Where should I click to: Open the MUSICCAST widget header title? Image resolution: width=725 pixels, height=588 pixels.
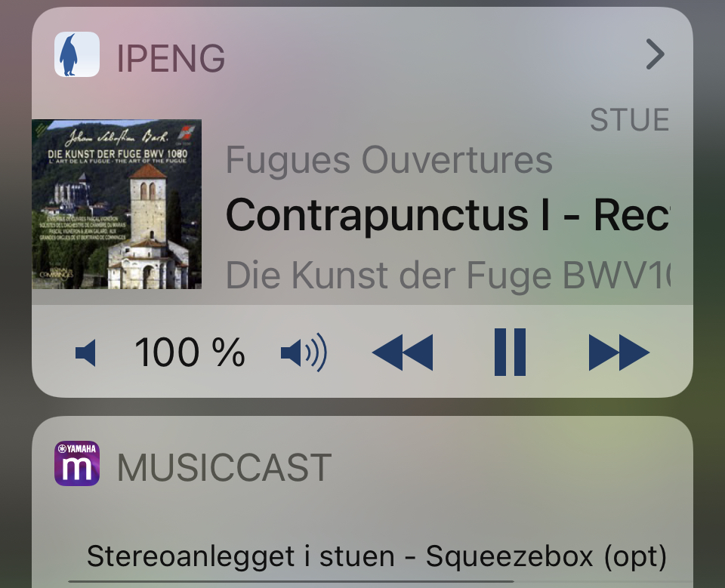[224, 467]
